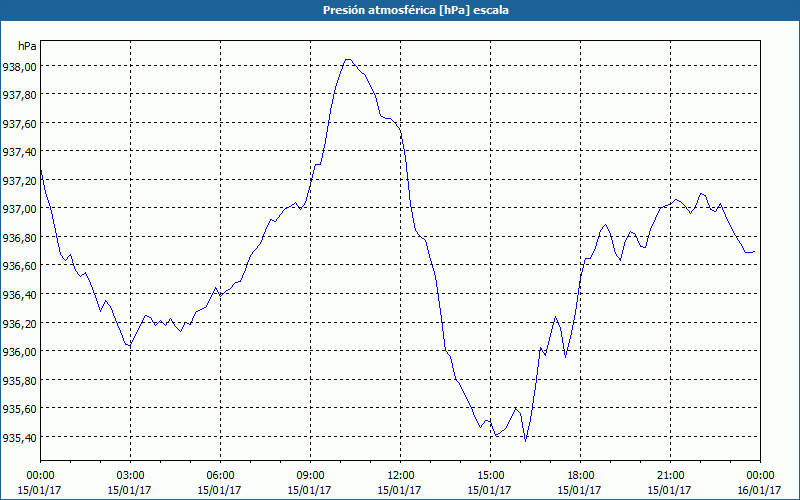The image size is (800, 500).
Task: Click the '935,60' y-axis label
Action: [18, 409]
